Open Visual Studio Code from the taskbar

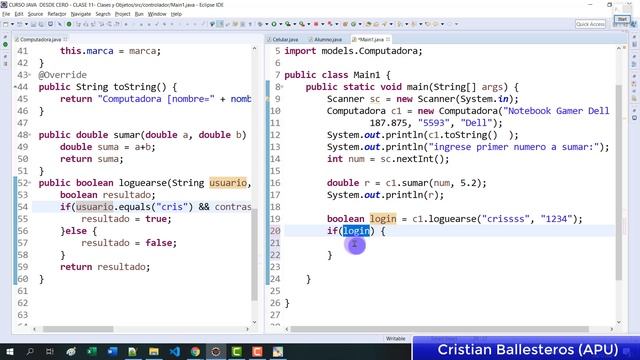pyautogui.click(x=175, y=351)
